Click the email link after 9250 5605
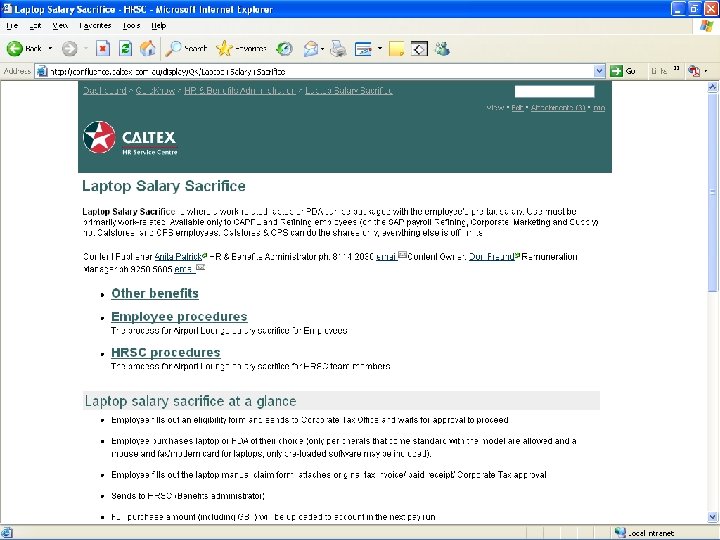 tap(184, 269)
